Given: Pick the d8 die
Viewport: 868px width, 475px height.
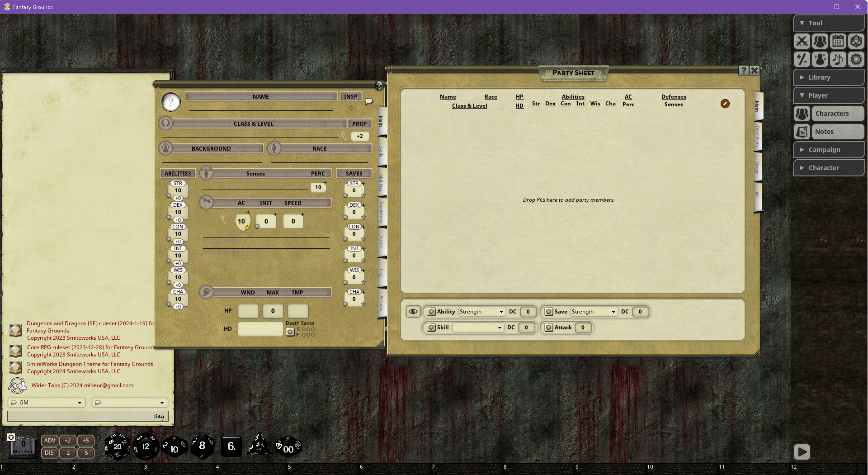Looking at the screenshot, I should pos(202,446).
